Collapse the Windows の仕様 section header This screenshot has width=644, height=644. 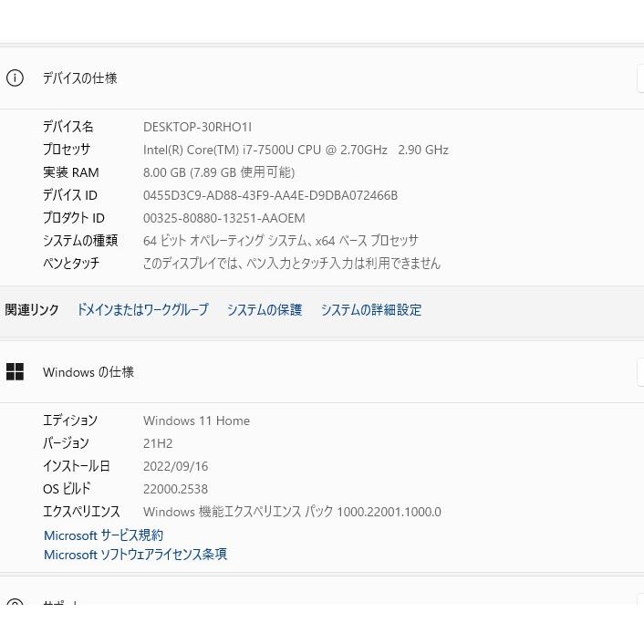[322, 371]
